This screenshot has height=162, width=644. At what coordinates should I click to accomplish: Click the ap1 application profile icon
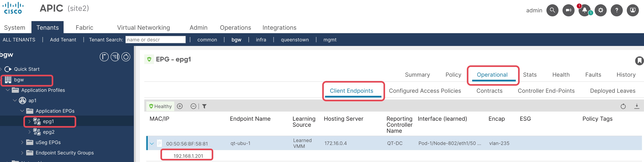point(23,100)
